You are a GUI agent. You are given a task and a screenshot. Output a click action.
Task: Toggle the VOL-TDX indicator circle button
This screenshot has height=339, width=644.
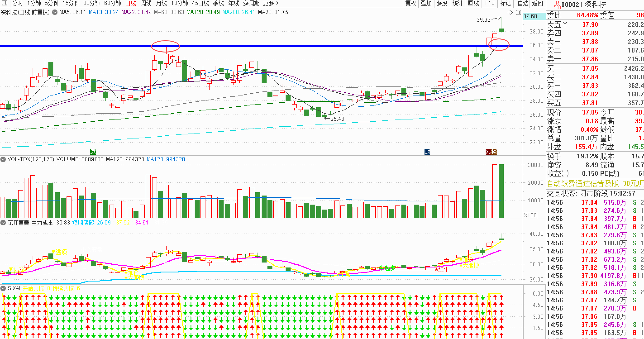pyautogui.click(x=3, y=159)
